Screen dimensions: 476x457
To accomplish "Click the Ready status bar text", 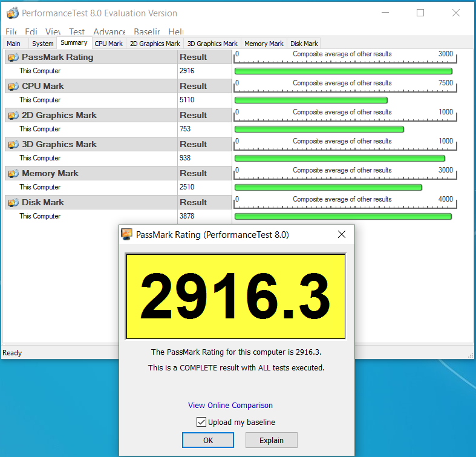I will pyautogui.click(x=12, y=353).
